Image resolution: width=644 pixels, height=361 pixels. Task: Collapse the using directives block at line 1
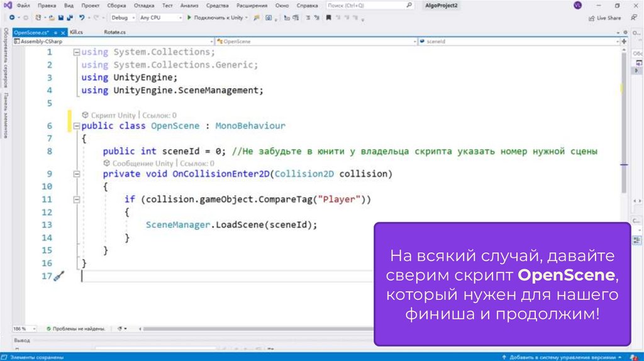click(x=76, y=52)
